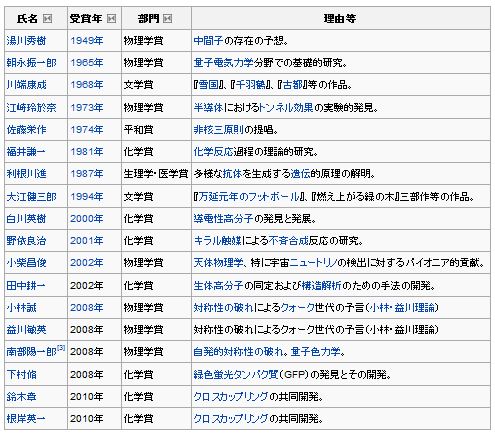Screen dimensions: 495x435
Task: Sort table by 氏名 column icon
Action: pyautogui.click(x=48, y=19)
